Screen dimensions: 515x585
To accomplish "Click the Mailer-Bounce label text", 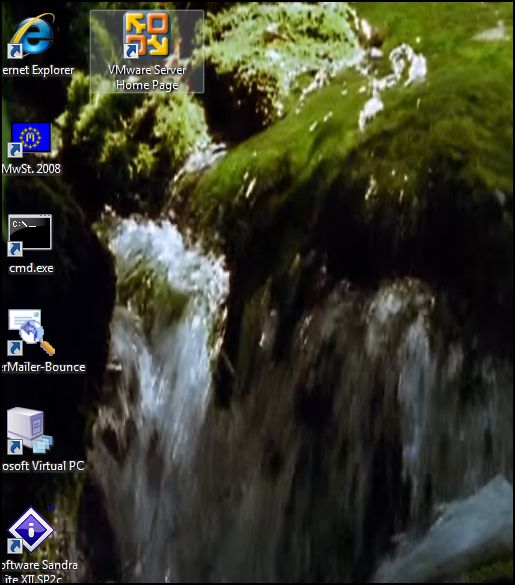I will coord(43,367).
